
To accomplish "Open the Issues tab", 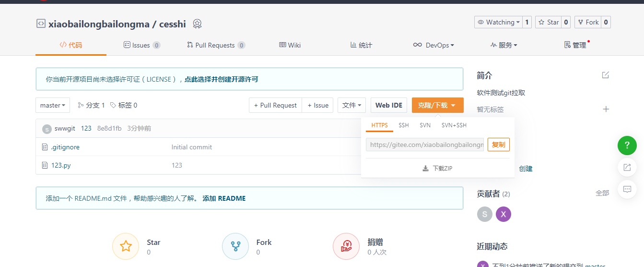I will (x=142, y=45).
